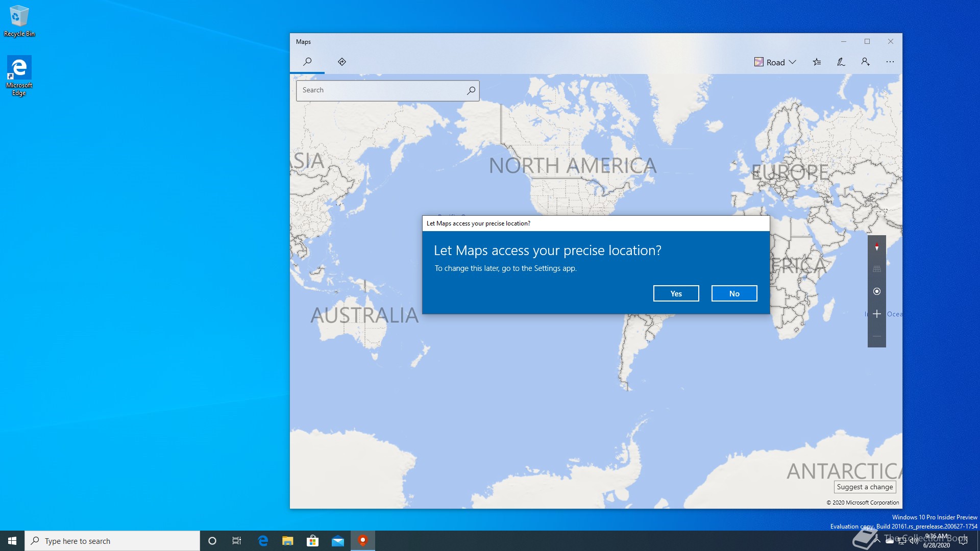This screenshot has height=551, width=980.
Task: Rotate map north with compass icon
Action: [x=877, y=247]
